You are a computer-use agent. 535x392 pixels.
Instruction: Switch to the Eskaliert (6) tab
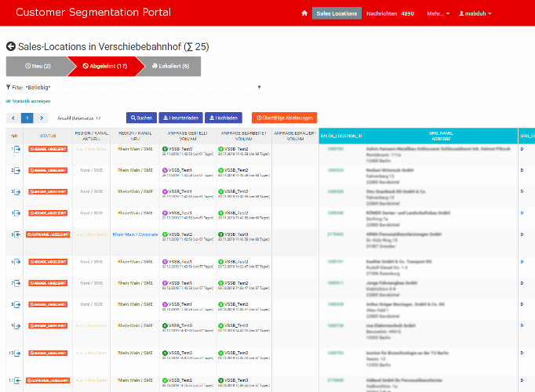pos(170,67)
